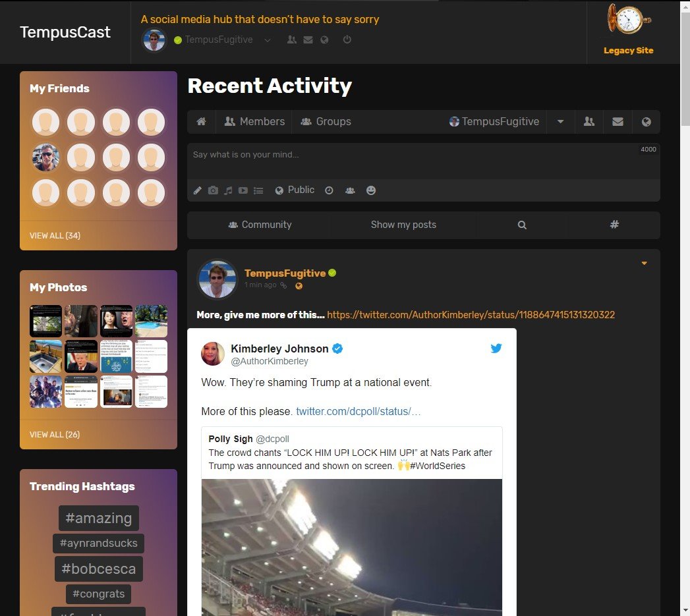Click VIEW ALL (26) photos link

point(55,434)
